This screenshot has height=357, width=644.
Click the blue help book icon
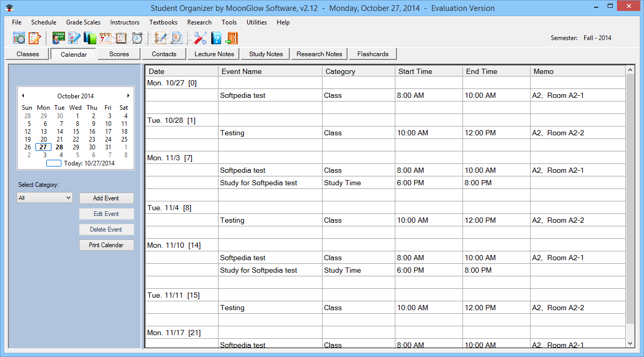tap(216, 38)
